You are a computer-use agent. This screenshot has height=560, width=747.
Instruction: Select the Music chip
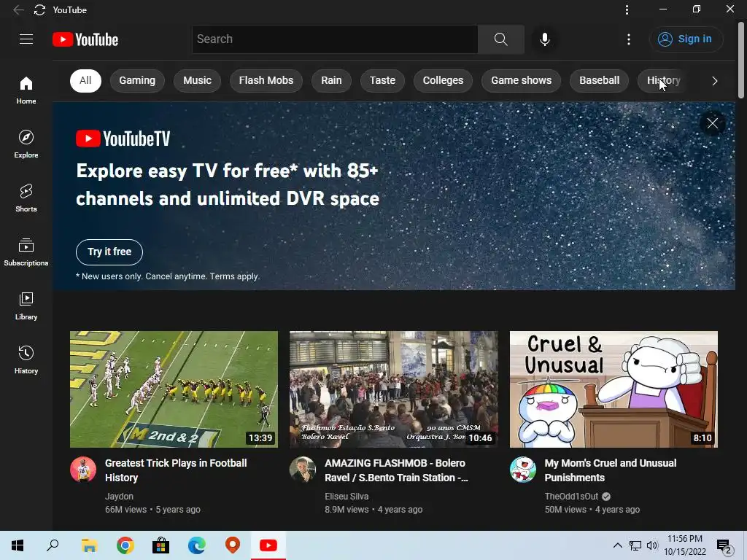click(x=197, y=80)
